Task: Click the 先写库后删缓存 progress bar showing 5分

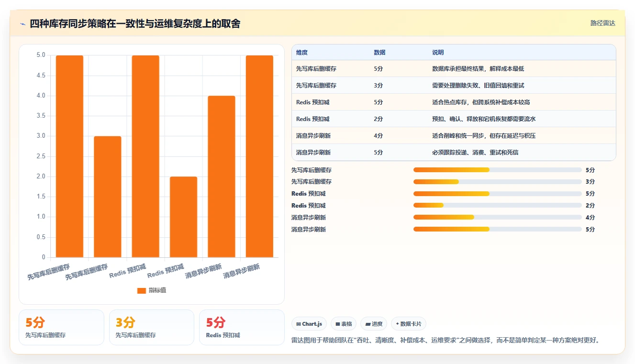Action: (x=498, y=170)
